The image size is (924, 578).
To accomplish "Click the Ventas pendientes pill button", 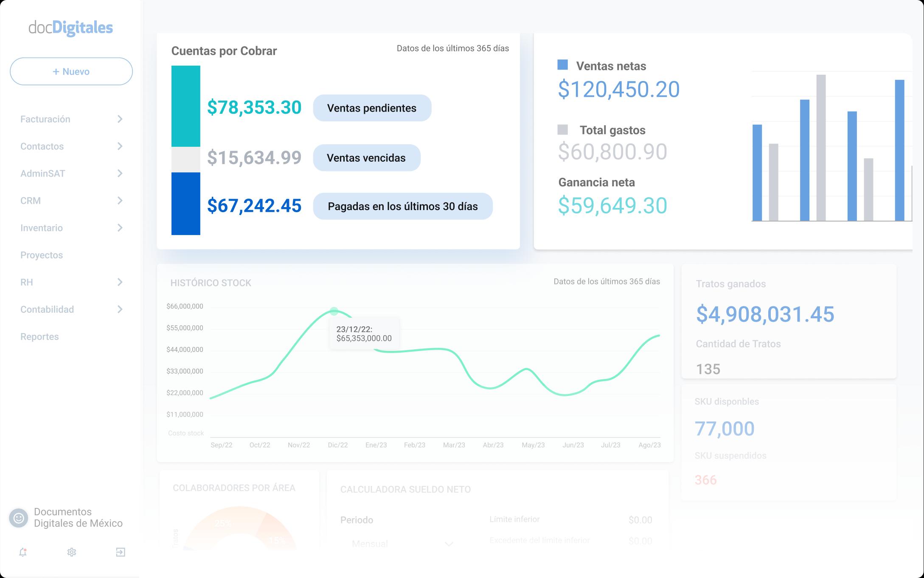I will pyautogui.click(x=372, y=108).
